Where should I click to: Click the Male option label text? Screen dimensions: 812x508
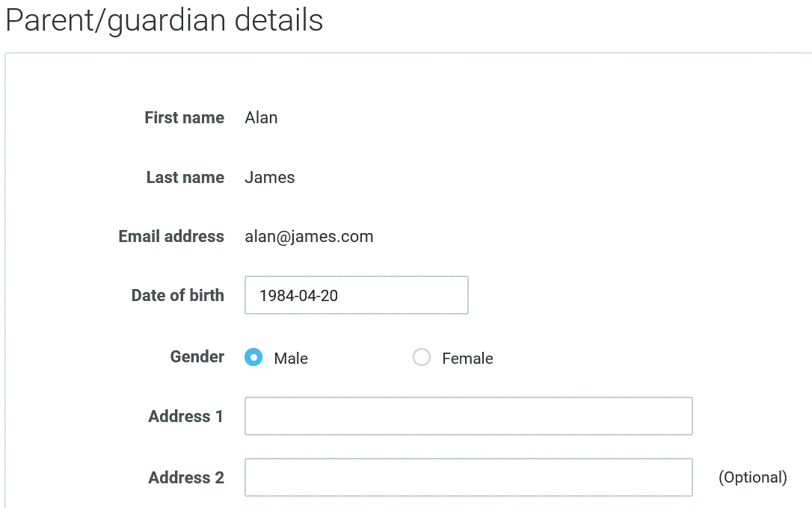pyautogui.click(x=291, y=359)
